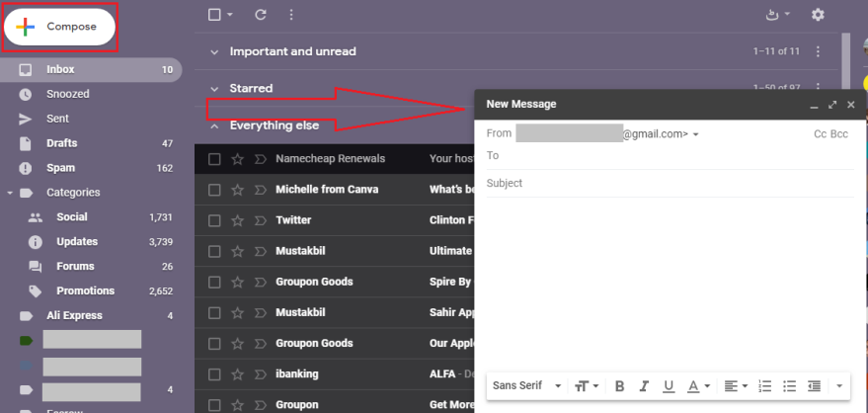Click the Compose button
Image resolution: width=868 pixels, height=413 pixels.
click(59, 27)
